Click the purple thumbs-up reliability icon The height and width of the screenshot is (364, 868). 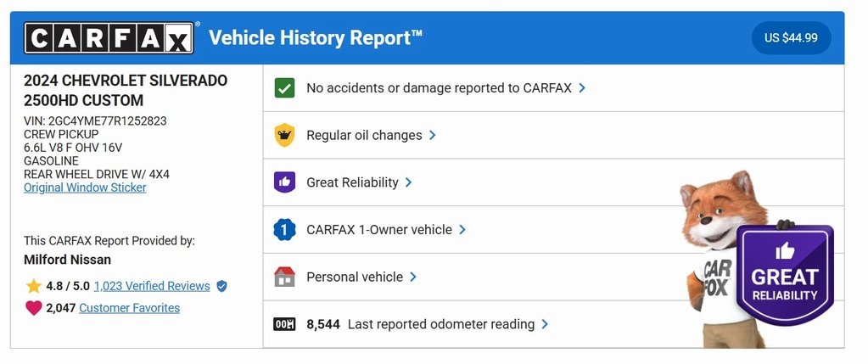[x=285, y=182]
